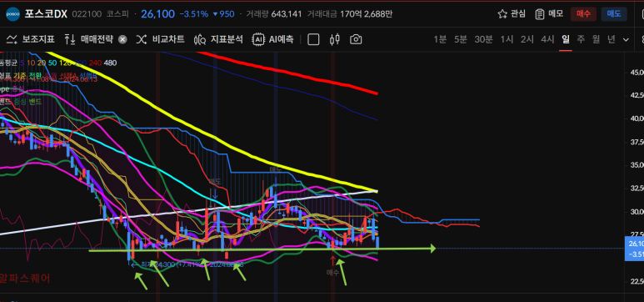The width and height of the screenshot is (644, 302).
Task: Click the ▼950 price change value
Action: [223, 14]
